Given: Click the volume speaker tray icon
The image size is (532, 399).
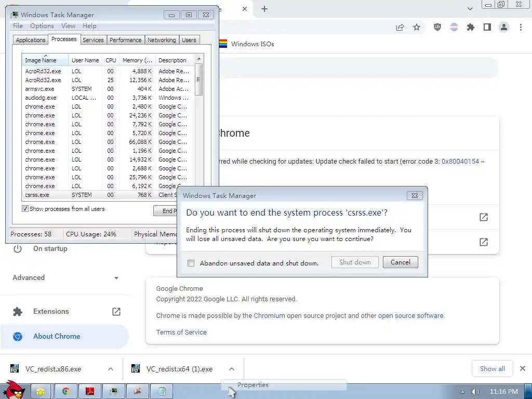Looking at the screenshot, I should 475,392.
